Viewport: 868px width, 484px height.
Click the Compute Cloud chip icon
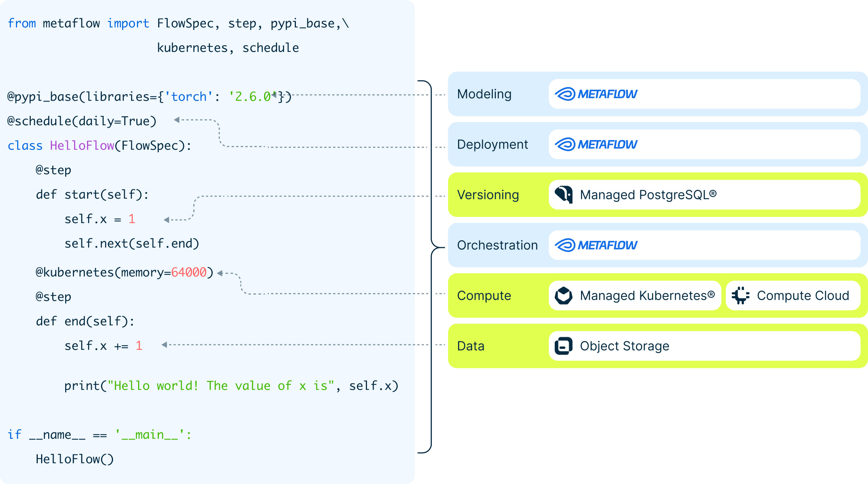click(x=741, y=295)
